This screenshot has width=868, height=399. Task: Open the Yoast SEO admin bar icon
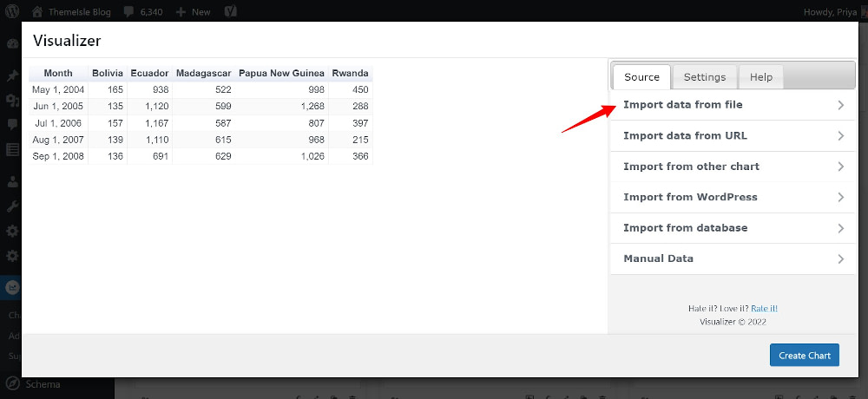[231, 11]
